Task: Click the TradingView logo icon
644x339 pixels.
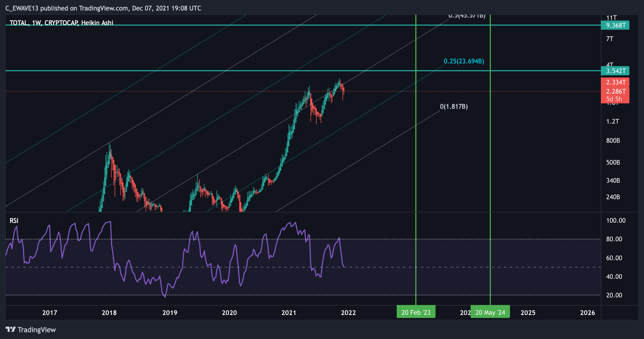Action: 11,330
